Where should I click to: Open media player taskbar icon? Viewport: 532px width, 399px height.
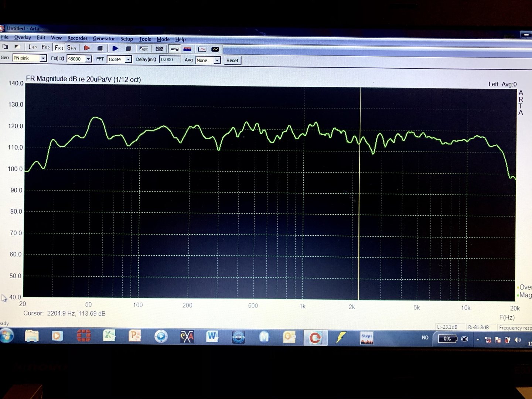click(x=57, y=336)
